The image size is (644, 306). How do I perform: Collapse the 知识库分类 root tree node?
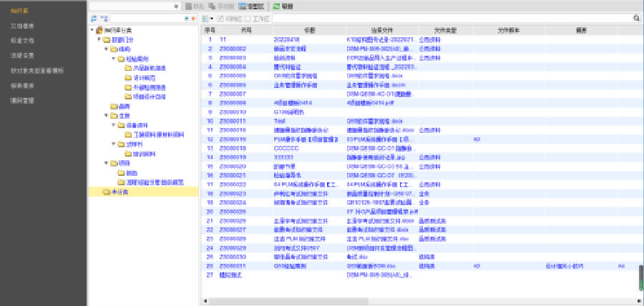(x=92, y=31)
